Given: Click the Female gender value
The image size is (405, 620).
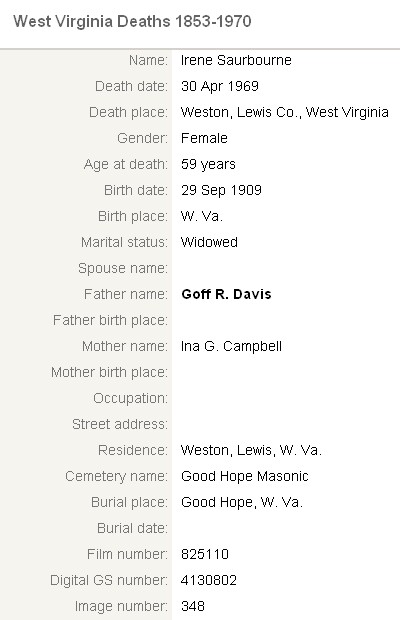Looking at the screenshot, I should 204,138.
